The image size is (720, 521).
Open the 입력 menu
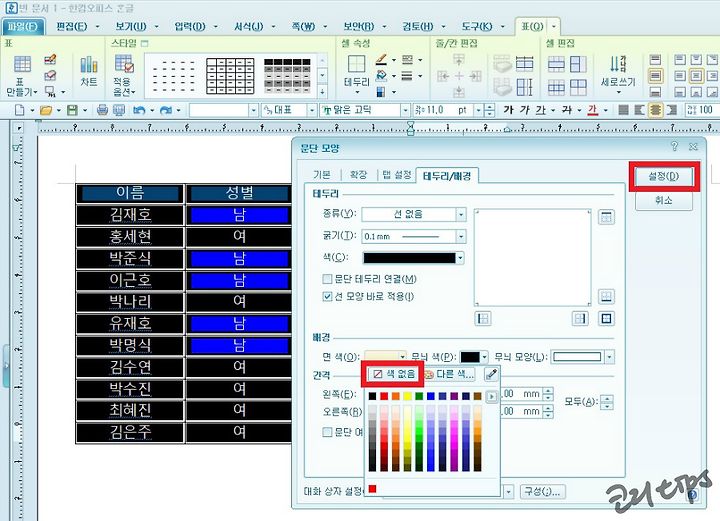(x=190, y=27)
